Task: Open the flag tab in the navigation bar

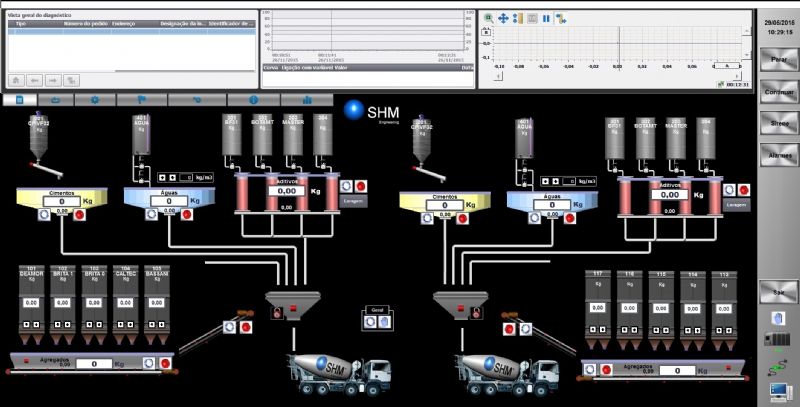Action: tap(144, 100)
